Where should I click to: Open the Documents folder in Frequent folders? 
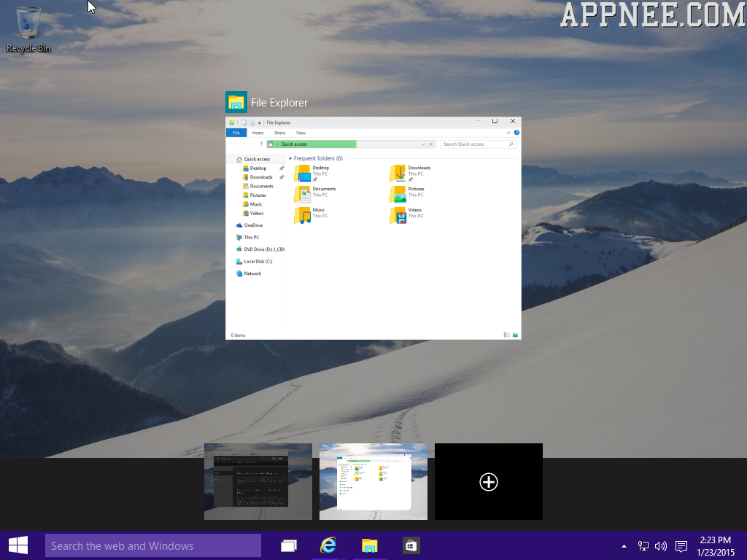(315, 194)
